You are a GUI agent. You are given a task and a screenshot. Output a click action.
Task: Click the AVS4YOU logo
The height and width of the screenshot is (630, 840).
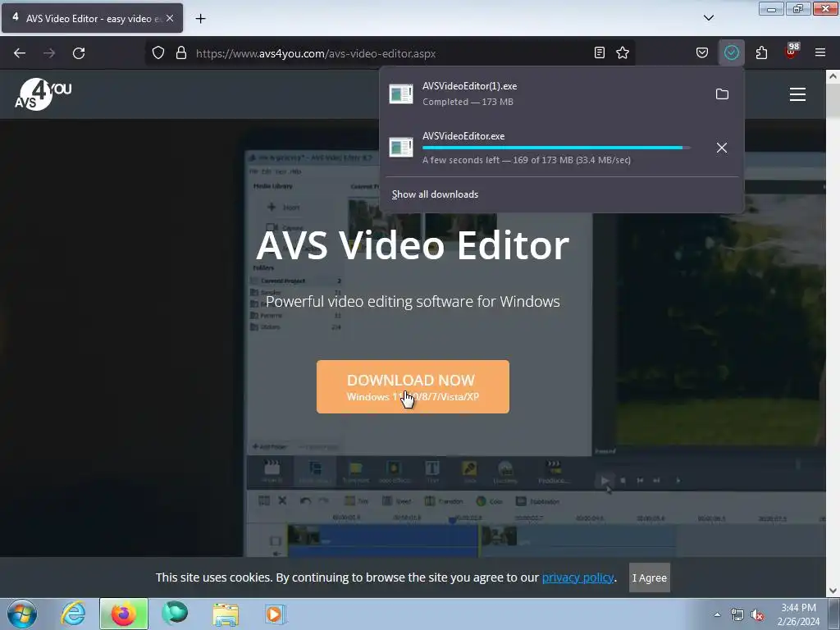[43, 94]
